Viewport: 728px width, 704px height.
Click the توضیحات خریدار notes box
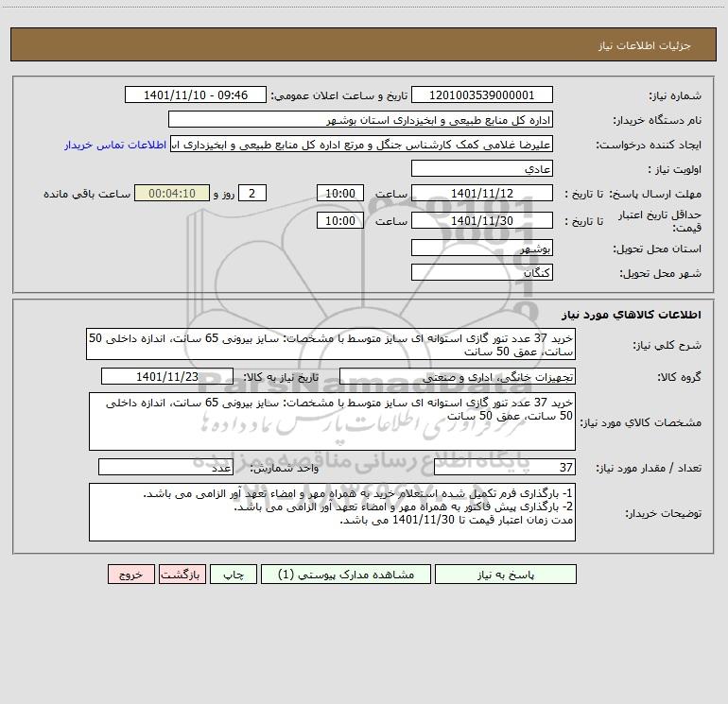(x=332, y=512)
